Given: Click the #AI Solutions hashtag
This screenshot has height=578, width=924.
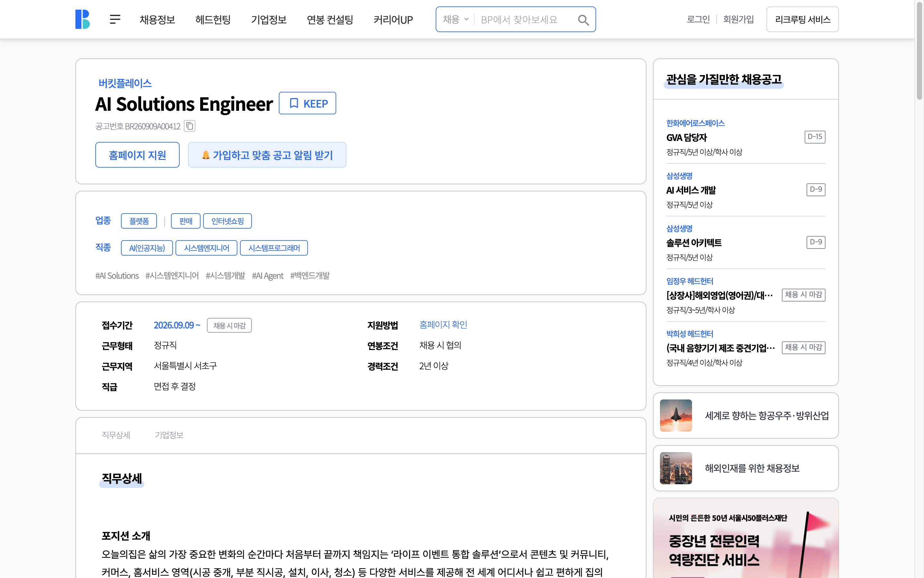Looking at the screenshot, I should point(117,276).
